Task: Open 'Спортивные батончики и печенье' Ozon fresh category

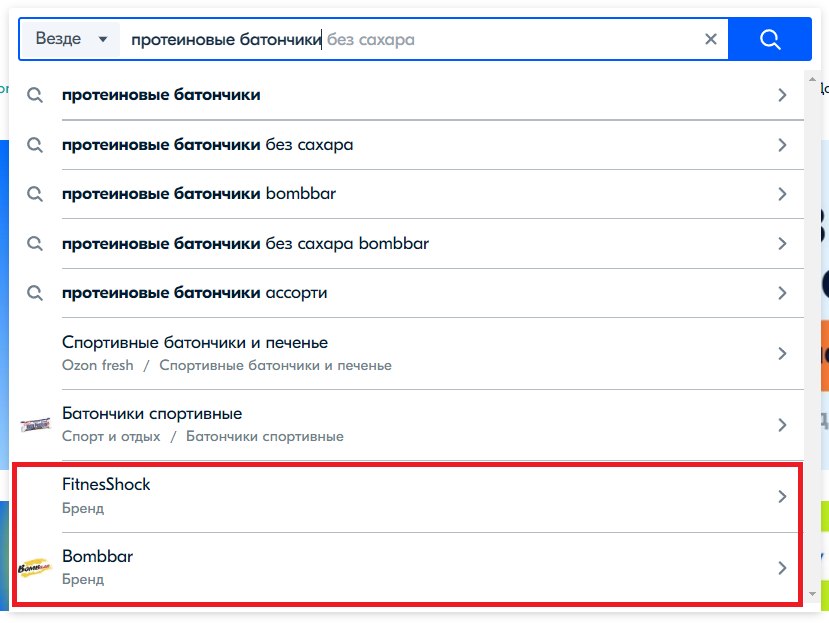Action: pos(407,353)
